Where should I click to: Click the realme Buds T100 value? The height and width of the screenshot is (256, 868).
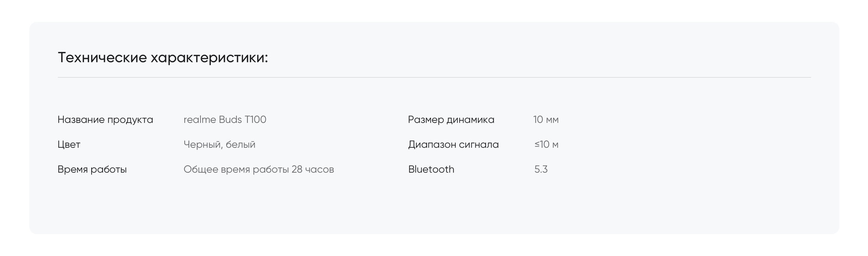click(x=225, y=120)
